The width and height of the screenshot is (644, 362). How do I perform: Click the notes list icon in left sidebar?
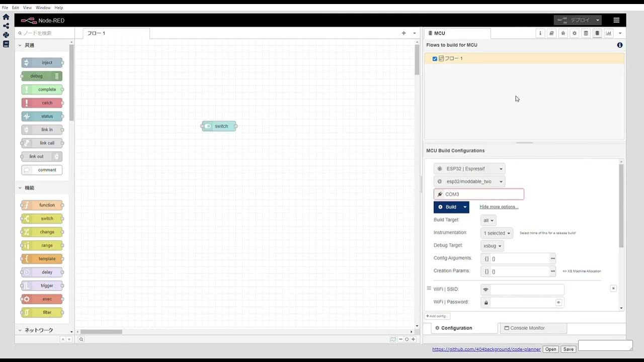coord(6,44)
